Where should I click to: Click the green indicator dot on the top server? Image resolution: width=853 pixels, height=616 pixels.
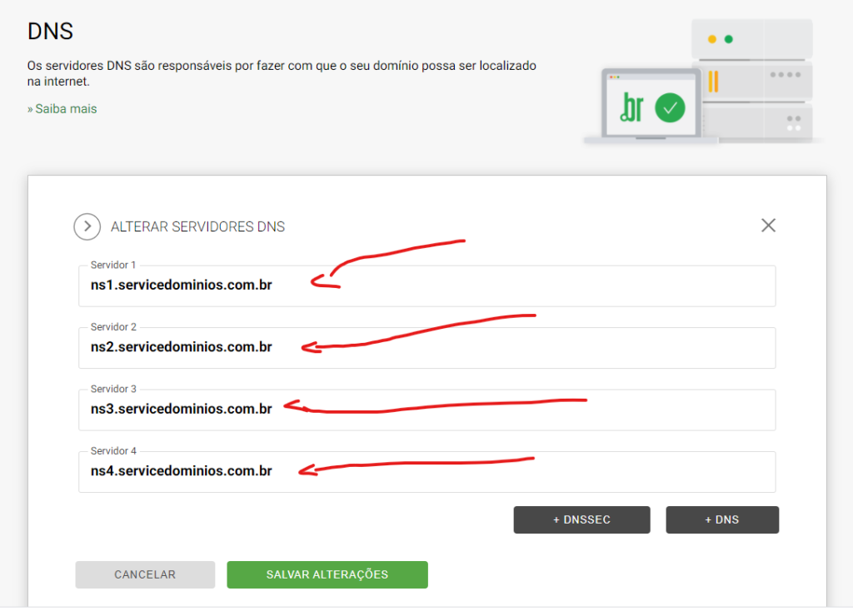coord(729,39)
